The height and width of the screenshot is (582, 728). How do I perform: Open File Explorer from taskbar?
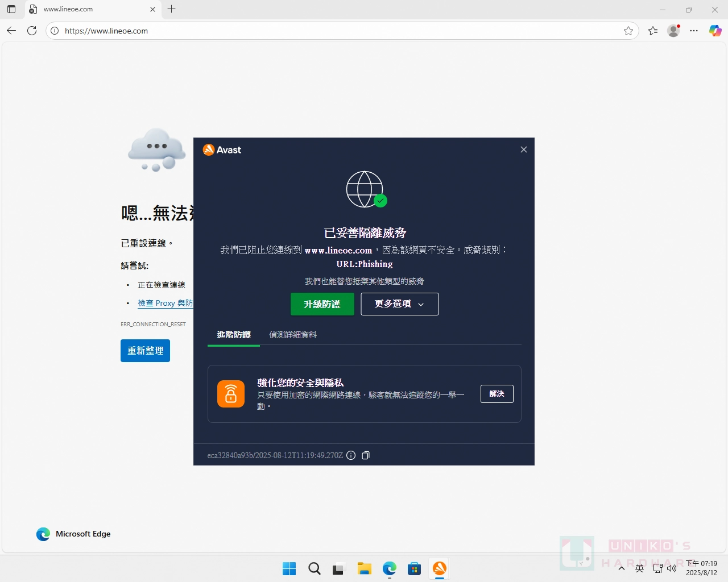click(x=364, y=568)
